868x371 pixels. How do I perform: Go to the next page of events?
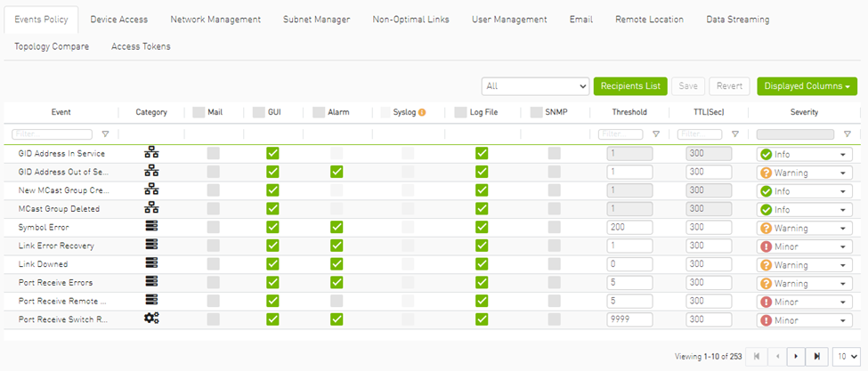click(794, 356)
